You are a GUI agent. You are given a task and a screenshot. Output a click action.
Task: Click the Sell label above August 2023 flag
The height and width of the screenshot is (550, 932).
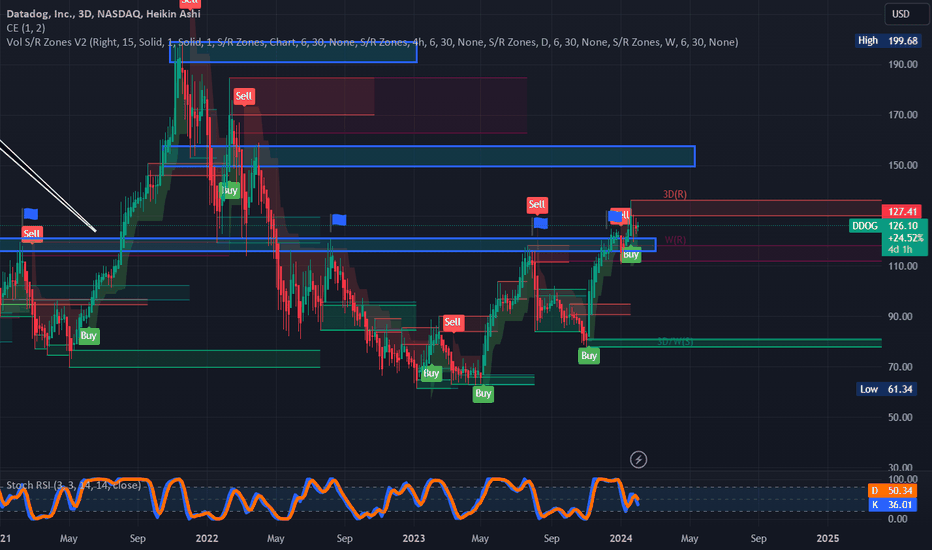pyautogui.click(x=537, y=205)
